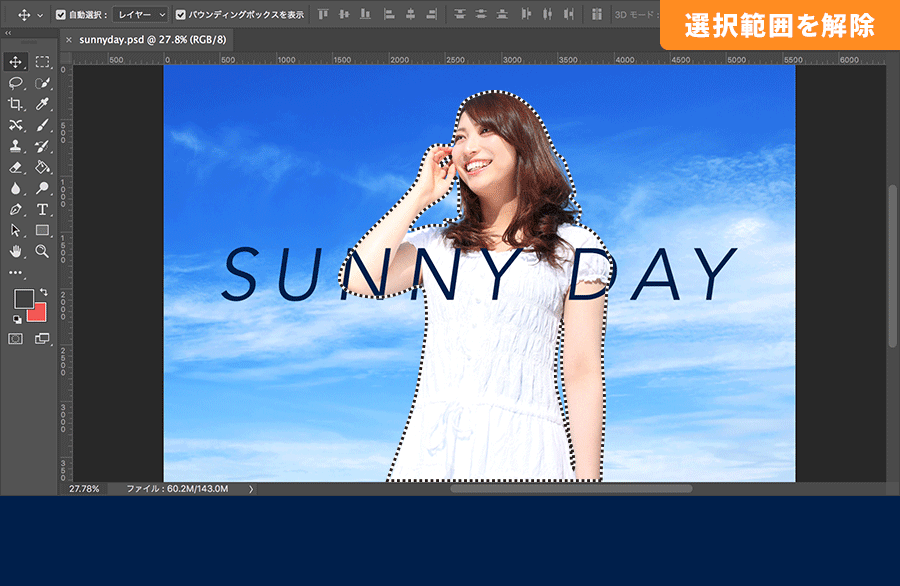Select the Blur (water drop) tool
This screenshot has height=586, width=900.
click(x=15, y=188)
